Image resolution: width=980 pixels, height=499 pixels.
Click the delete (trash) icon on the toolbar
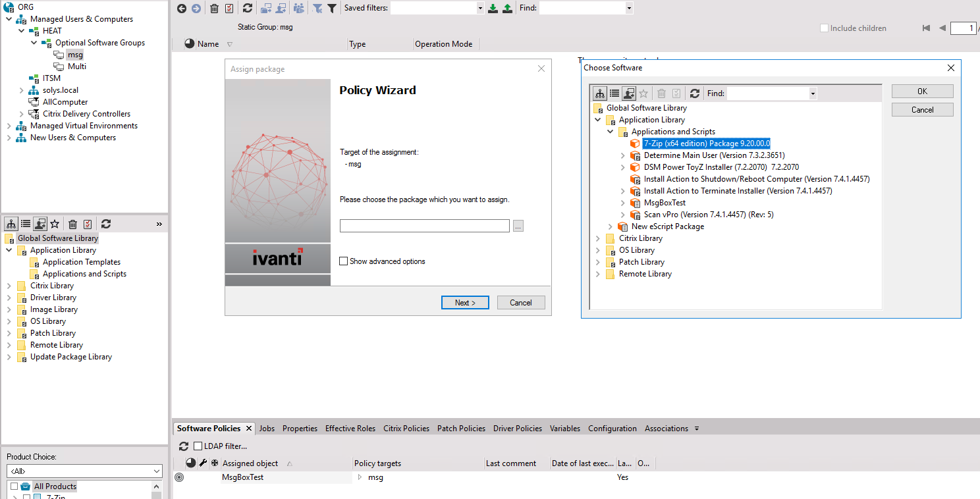214,8
